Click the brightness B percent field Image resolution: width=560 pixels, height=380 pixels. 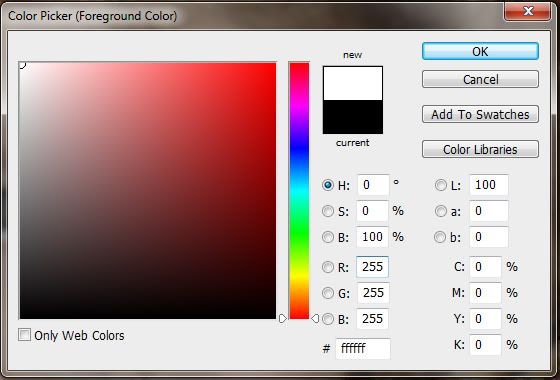tap(372, 237)
